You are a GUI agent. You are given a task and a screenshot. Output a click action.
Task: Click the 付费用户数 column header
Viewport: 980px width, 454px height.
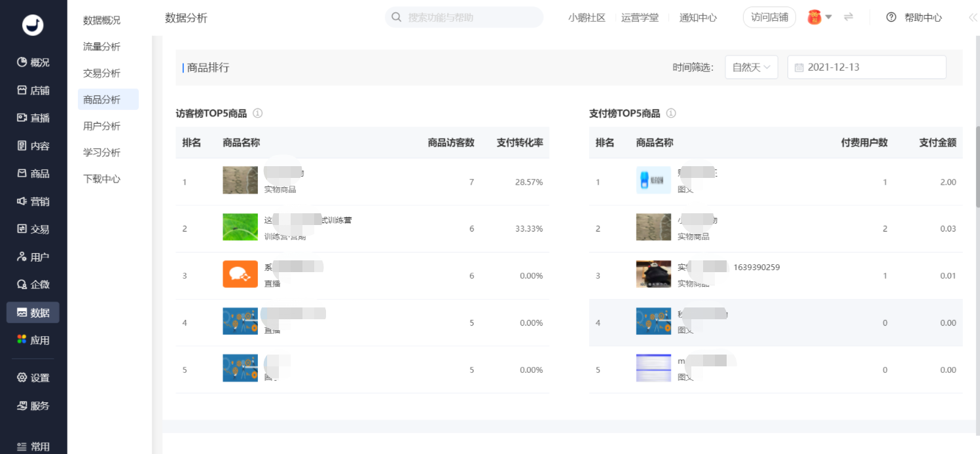point(864,143)
